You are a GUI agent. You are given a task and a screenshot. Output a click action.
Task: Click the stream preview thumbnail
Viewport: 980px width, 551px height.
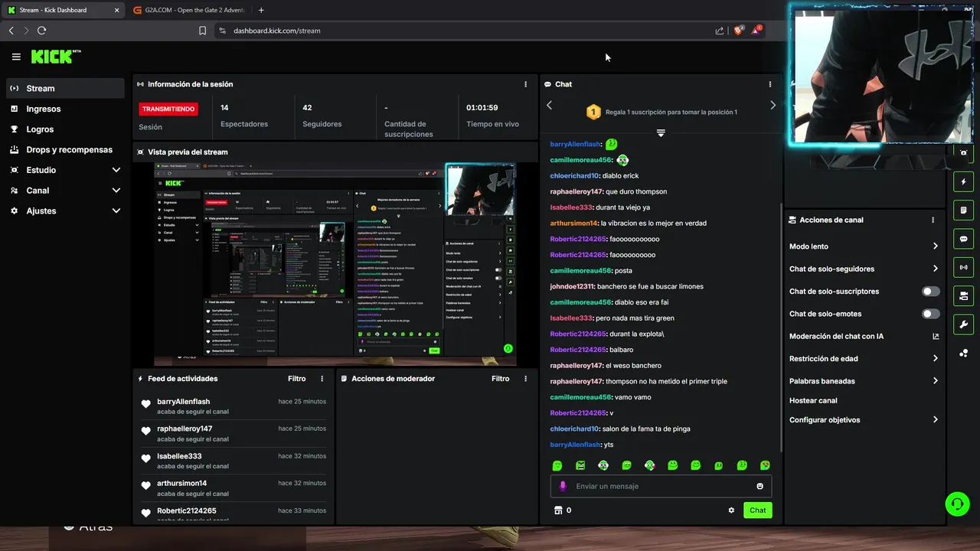click(335, 264)
